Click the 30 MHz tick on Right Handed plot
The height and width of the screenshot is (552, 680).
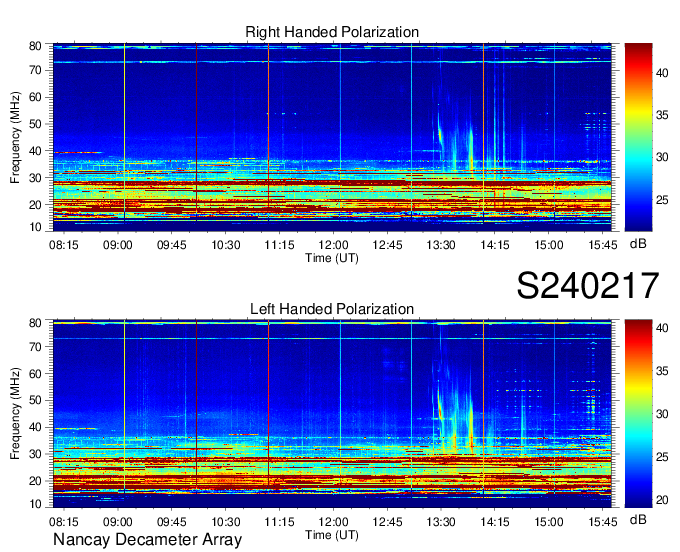pos(35,178)
